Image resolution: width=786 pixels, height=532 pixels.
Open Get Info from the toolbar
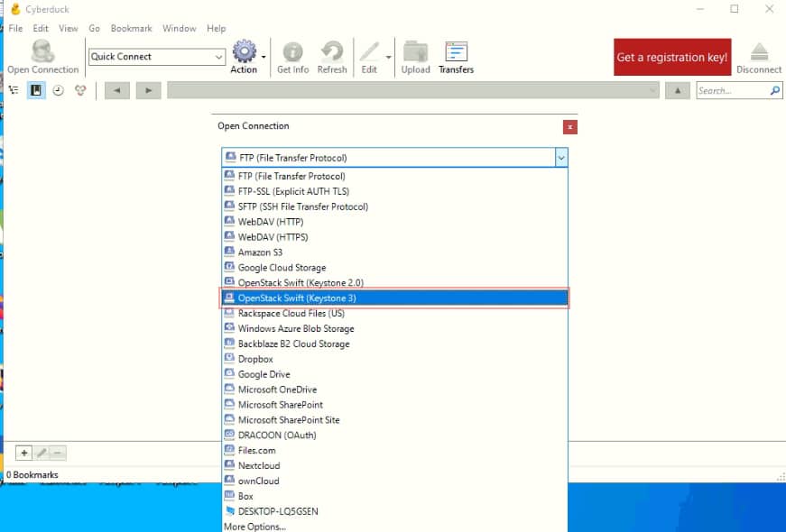click(292, 52)
